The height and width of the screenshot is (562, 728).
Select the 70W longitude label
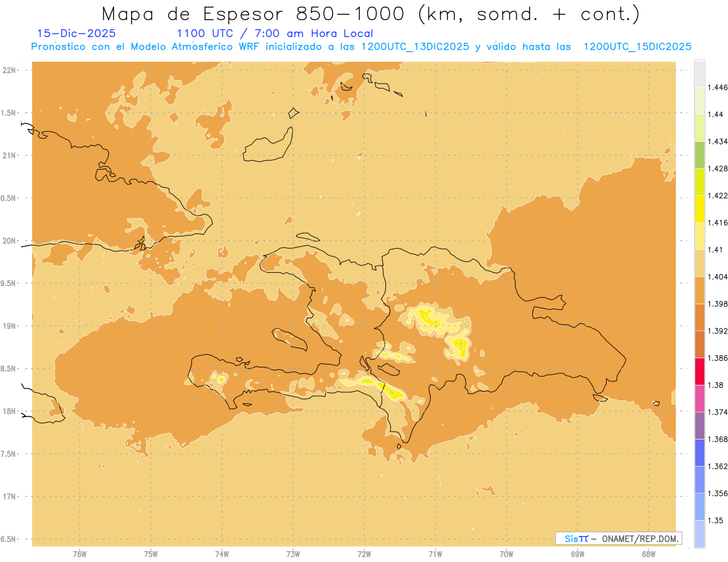[x=507, y=554]
